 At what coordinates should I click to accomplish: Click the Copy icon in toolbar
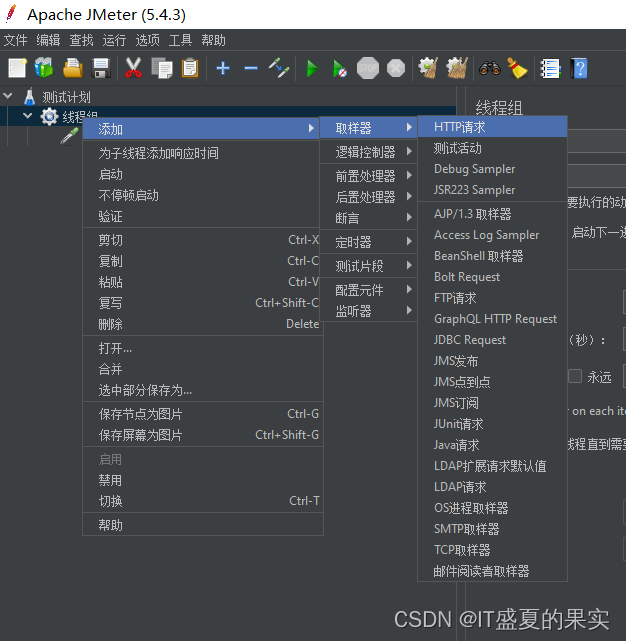click(x=162, y=68)
